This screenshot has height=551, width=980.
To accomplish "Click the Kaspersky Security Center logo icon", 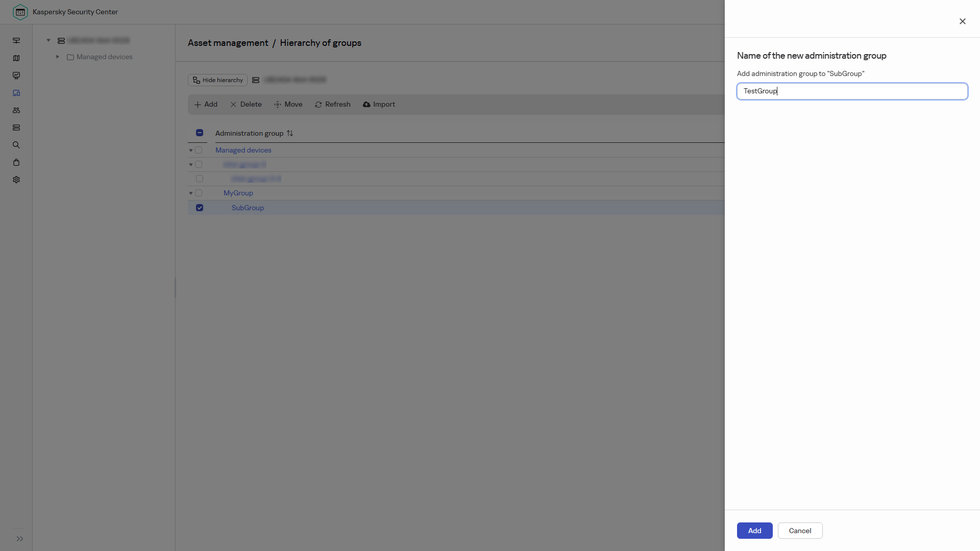I will coord(20,12).
